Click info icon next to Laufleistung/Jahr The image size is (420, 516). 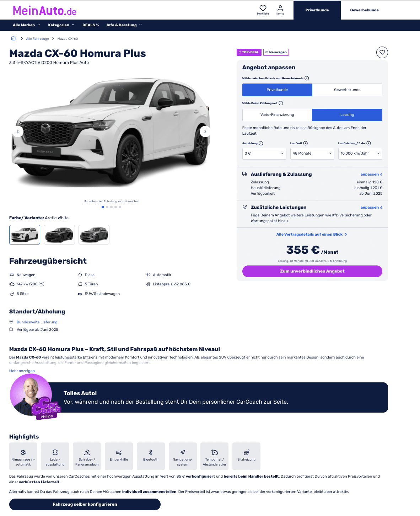point(368,143)
